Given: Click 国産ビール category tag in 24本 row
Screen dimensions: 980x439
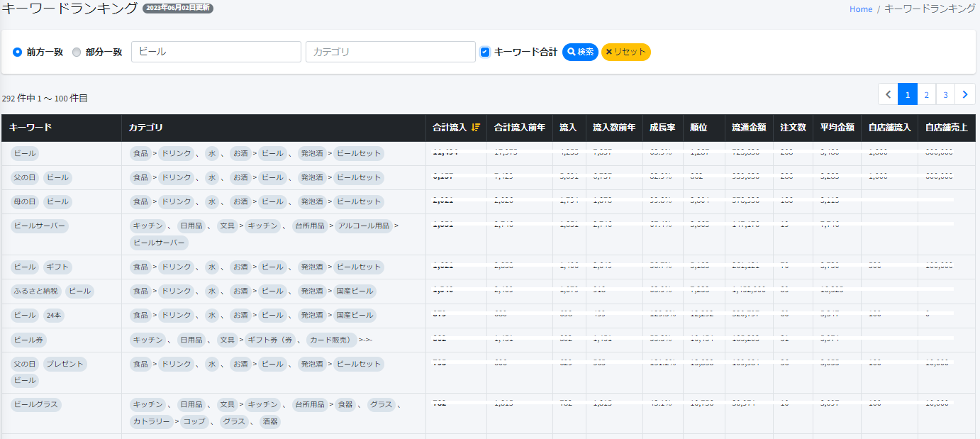Looking at the screenshot, I should [x=355, y=315].
